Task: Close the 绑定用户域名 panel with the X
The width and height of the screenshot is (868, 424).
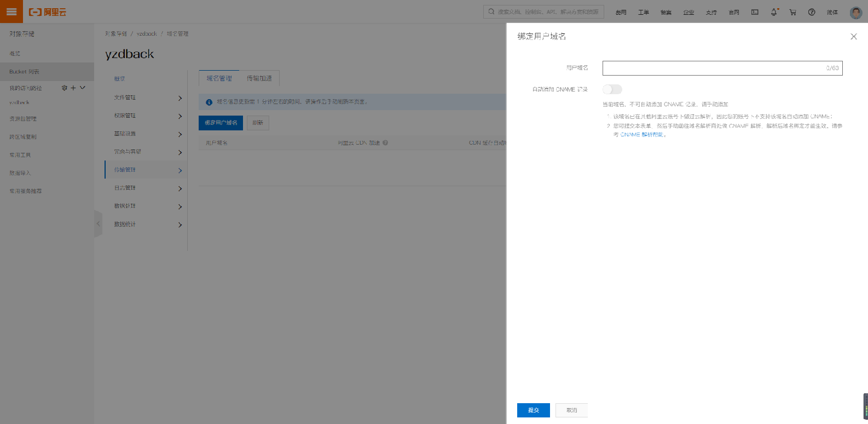Action: click(x=853, y=37)
